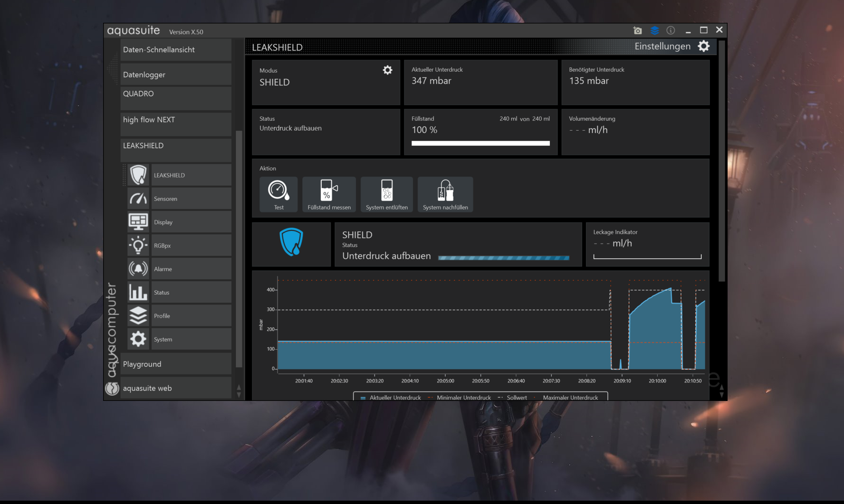Open the RGBpx light bulb icon page
Image resolution: width=844 pixels, height=504 pixels.
tap(138, 245)
